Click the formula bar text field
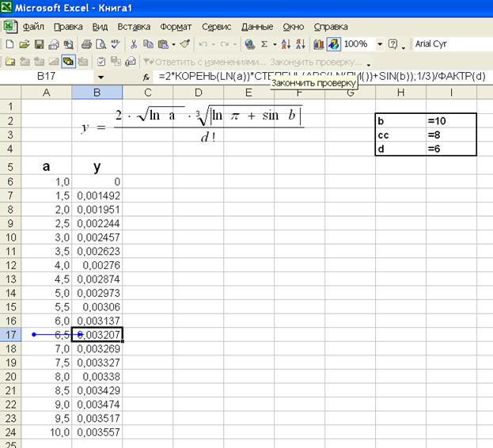493x448 pixels. (322, 77)
